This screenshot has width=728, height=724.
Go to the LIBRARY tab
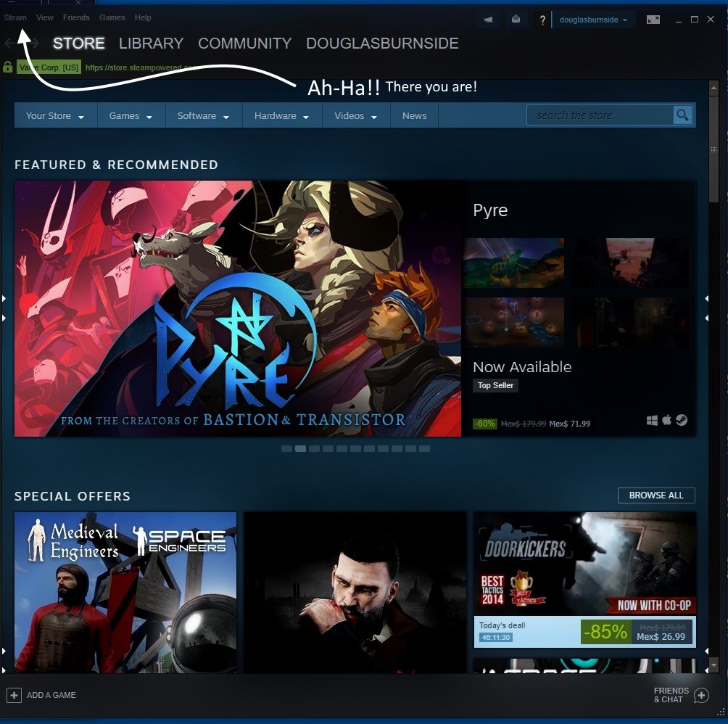point(151,44)
